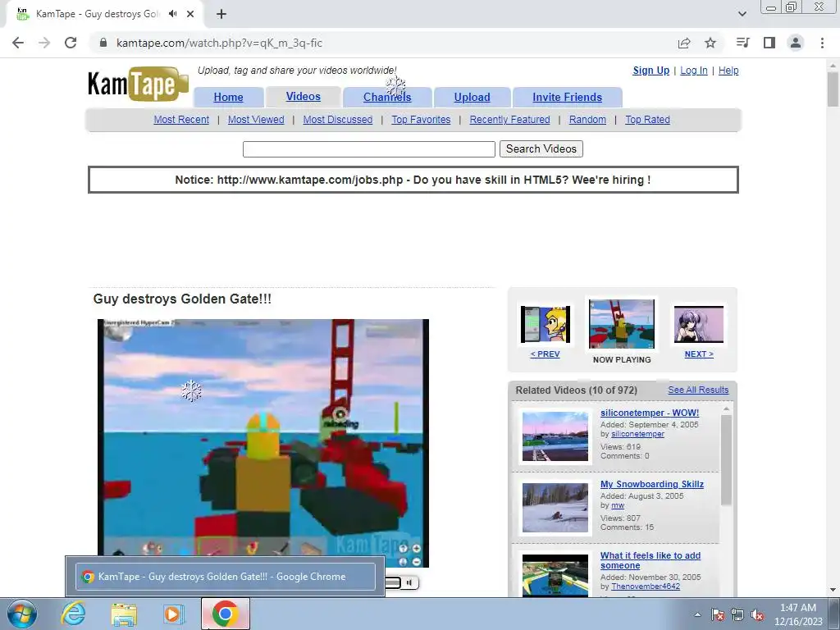
Task: Click the Chrome taskbar icon
Action: click(226, 614)
